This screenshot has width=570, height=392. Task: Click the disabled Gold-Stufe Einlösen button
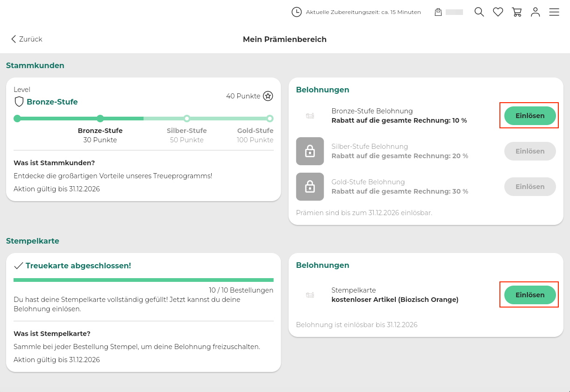(x=530, y=187)
